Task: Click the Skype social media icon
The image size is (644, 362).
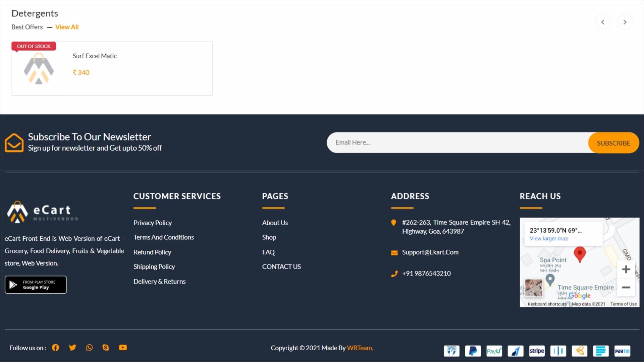Action: (x=106, y=347)
